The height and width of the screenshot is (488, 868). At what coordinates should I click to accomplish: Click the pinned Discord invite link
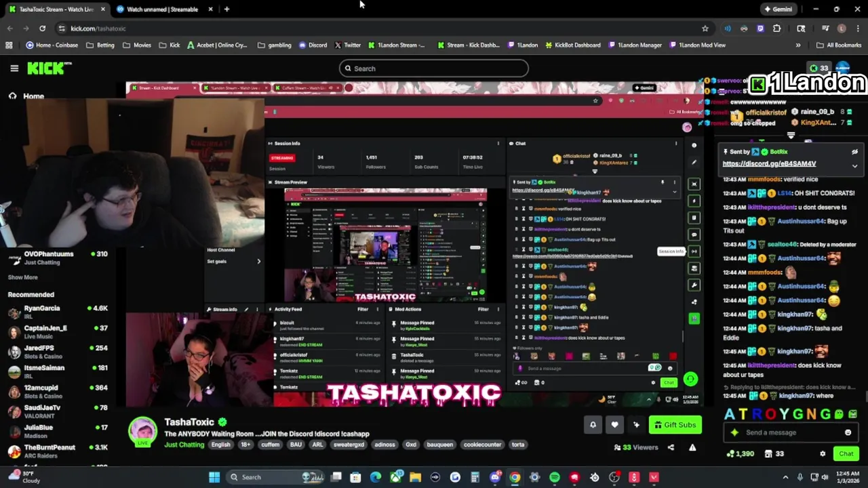tap(769, 163)
